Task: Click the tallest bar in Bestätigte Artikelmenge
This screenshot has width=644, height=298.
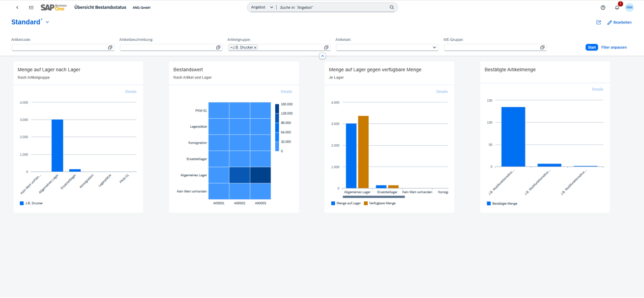Action: (513, 137)
